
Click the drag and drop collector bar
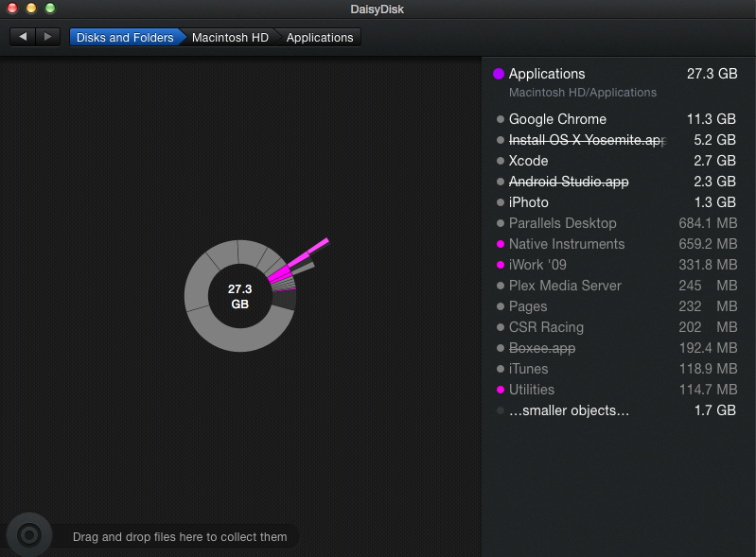pyautogui.click(x=180, y=537)
